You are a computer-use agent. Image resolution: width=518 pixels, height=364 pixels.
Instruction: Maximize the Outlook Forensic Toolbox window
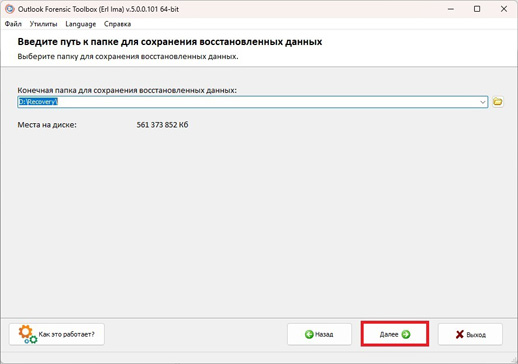pyautogui.click(x=477, y=9)
